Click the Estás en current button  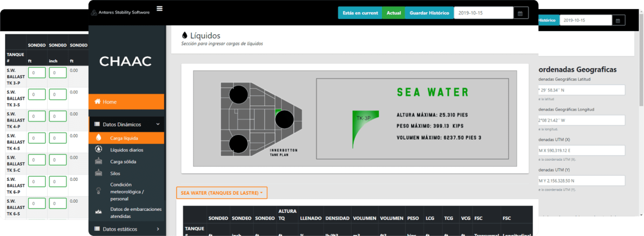click(360, 13)
